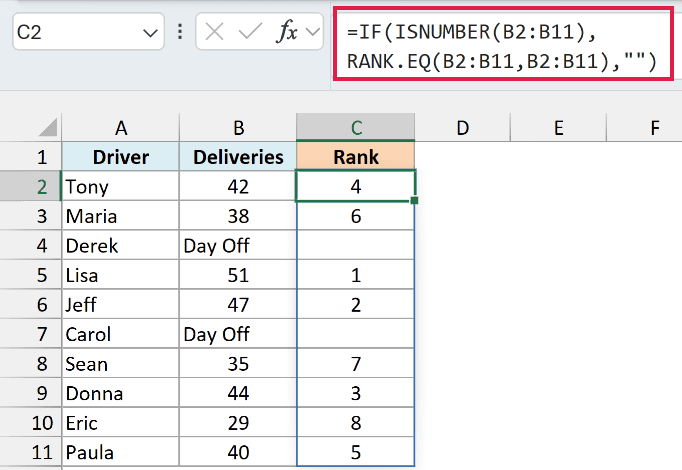This screenshot has height=470, width=682.
Task: Click Jeff's deliveries value 47
Action: coord(238,304)
